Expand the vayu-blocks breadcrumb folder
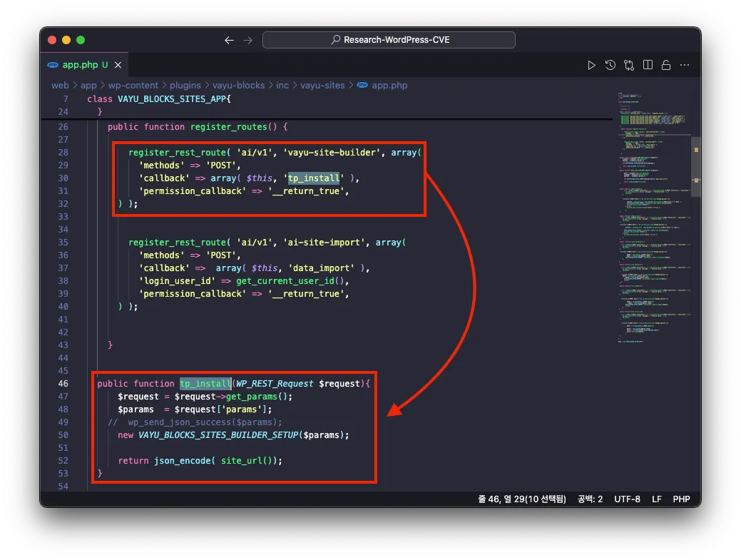 [237, 85]
